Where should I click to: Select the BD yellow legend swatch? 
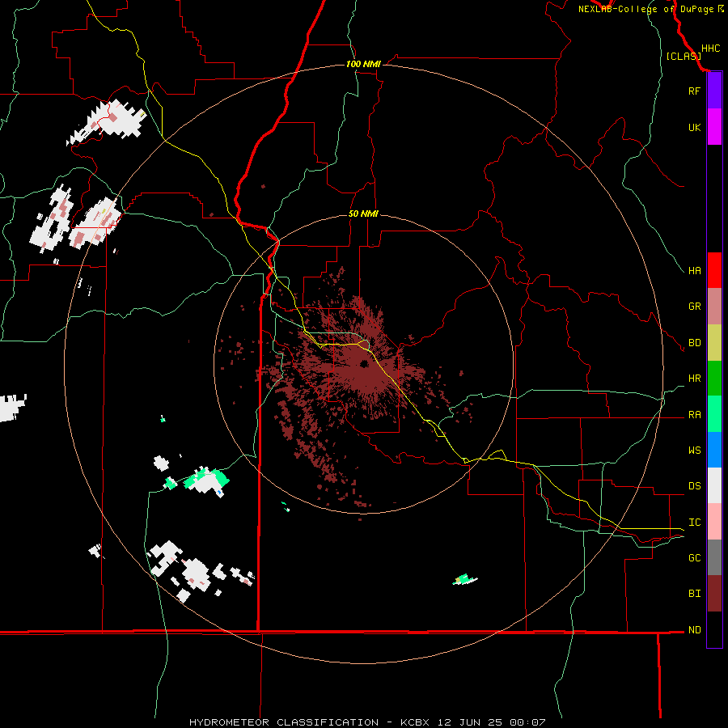click(714, 343)
